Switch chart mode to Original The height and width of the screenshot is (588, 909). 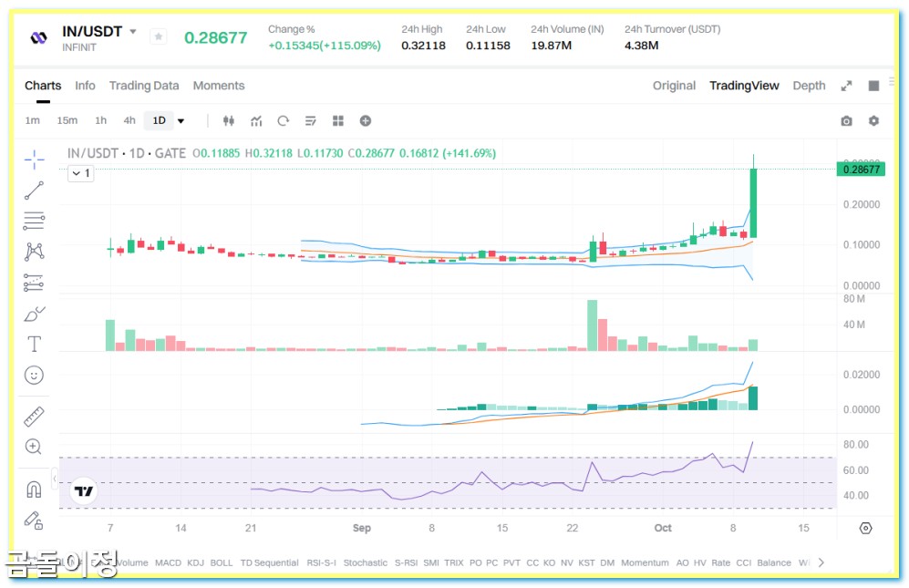pyautogui.click(x=674, y=86)
